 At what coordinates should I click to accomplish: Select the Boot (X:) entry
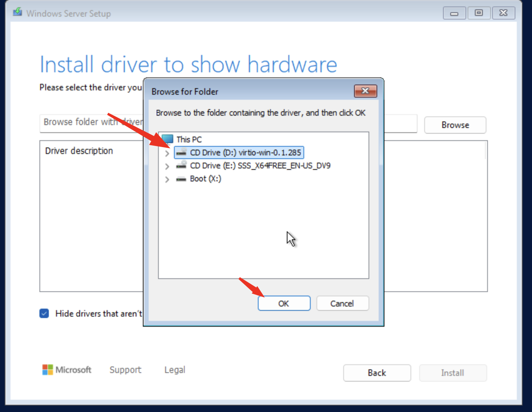coord(205,179)
